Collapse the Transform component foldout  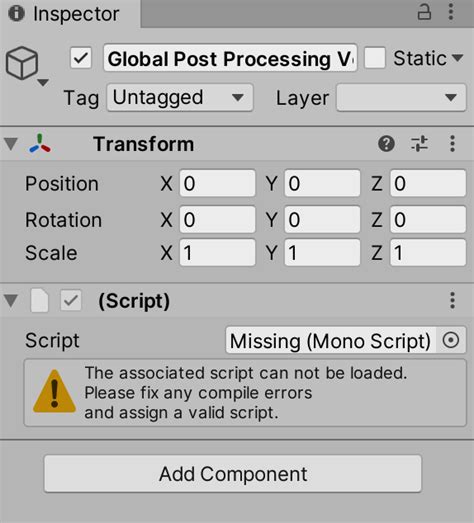point(11,144)
